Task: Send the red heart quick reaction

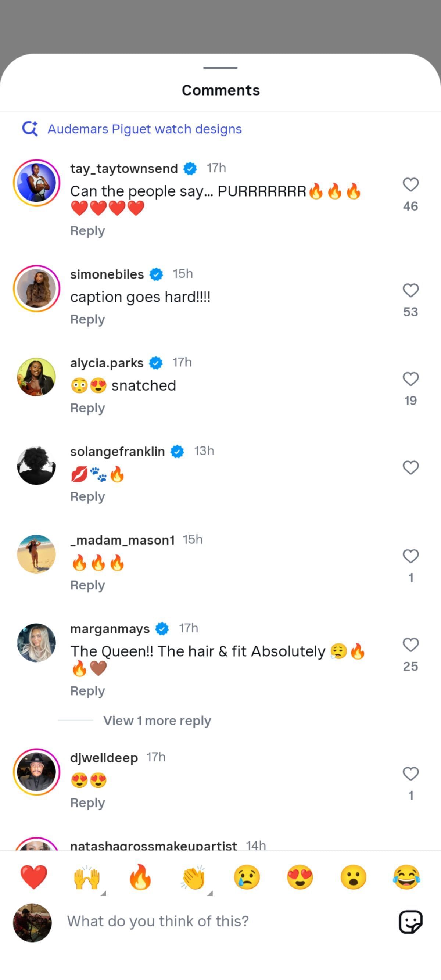Action: [x=34, y=877]
